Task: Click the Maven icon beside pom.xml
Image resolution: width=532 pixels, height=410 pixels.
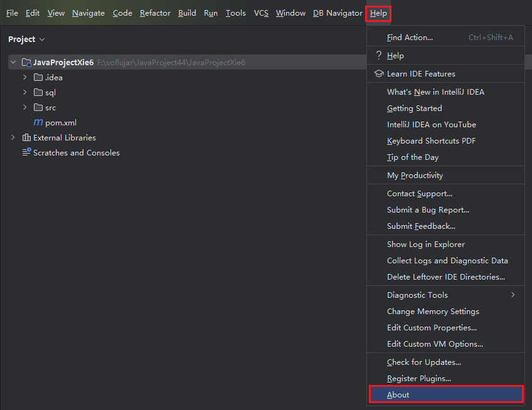Action: [38, 122]
